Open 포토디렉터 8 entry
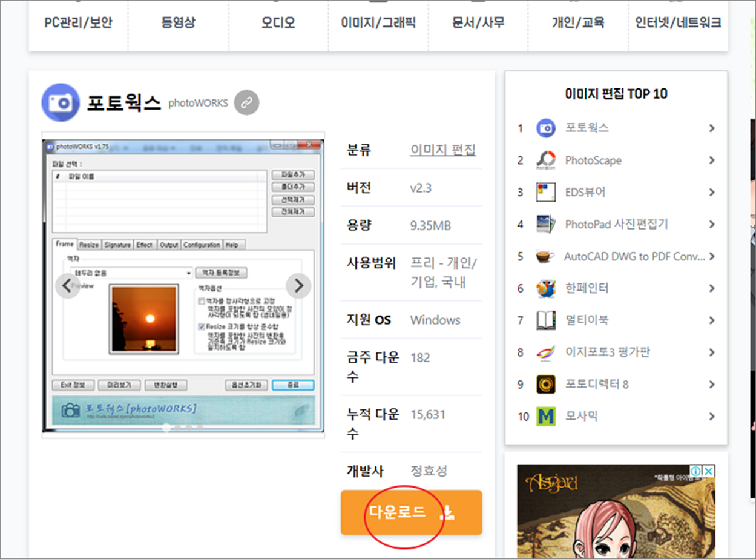The height and width of the screenshot is (559, 756). pyautogui.click(x=597, y=385)
